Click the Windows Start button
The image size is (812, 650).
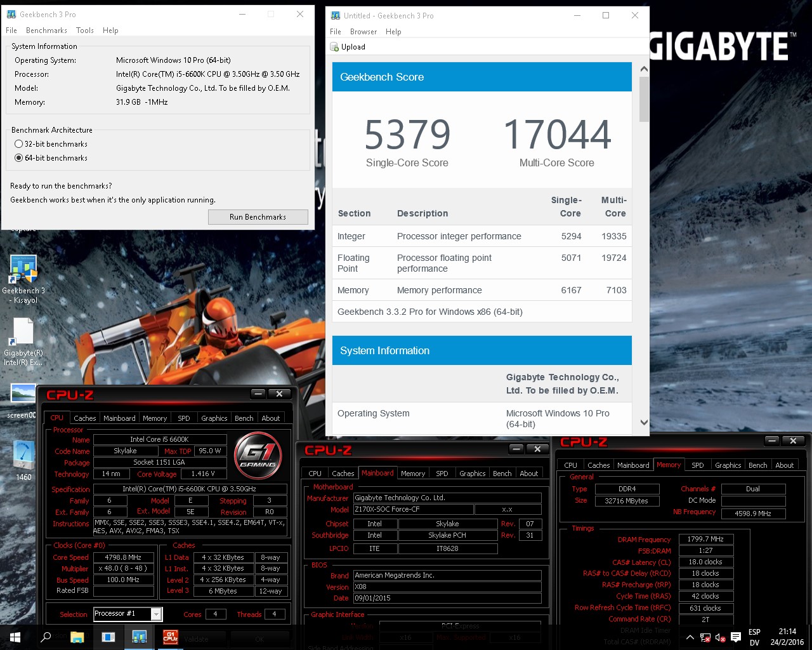[15, 637]
